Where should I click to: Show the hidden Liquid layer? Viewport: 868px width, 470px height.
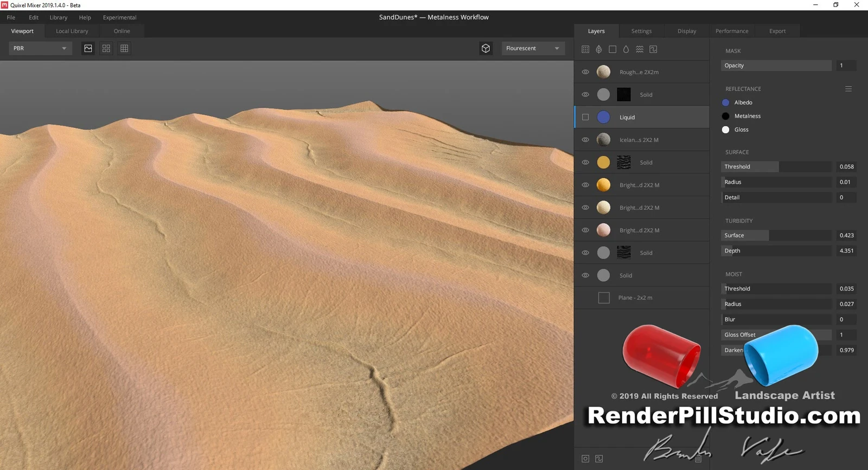click(585, 117)
